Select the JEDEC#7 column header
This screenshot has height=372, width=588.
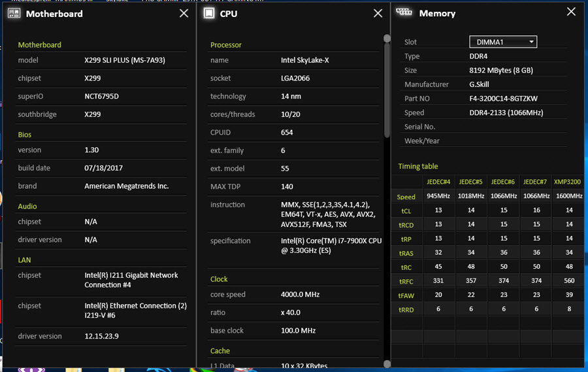535,182
